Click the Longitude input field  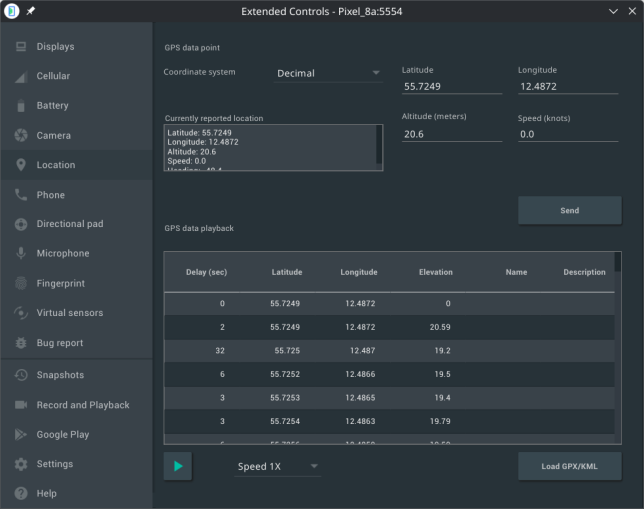pos(568,86)
